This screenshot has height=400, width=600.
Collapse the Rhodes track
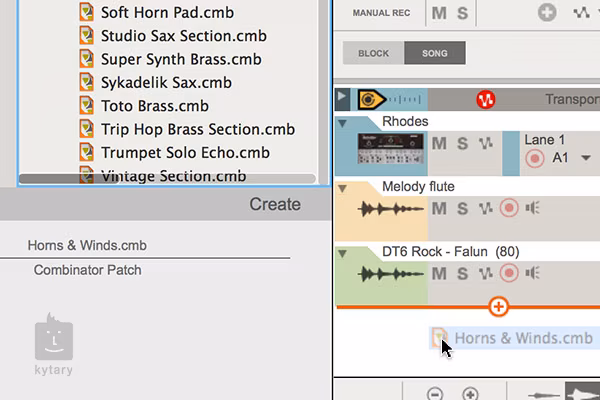342,123
